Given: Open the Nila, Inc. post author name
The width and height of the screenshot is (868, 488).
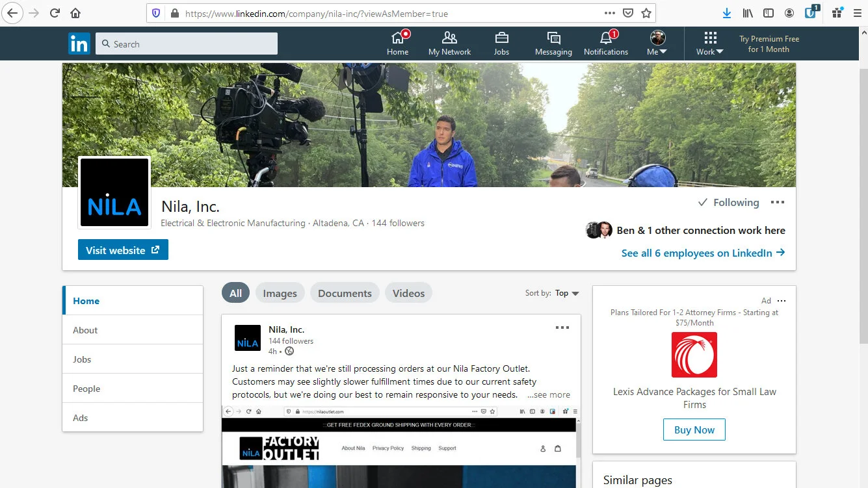Looking at the screenshot, I should (287, 329).
